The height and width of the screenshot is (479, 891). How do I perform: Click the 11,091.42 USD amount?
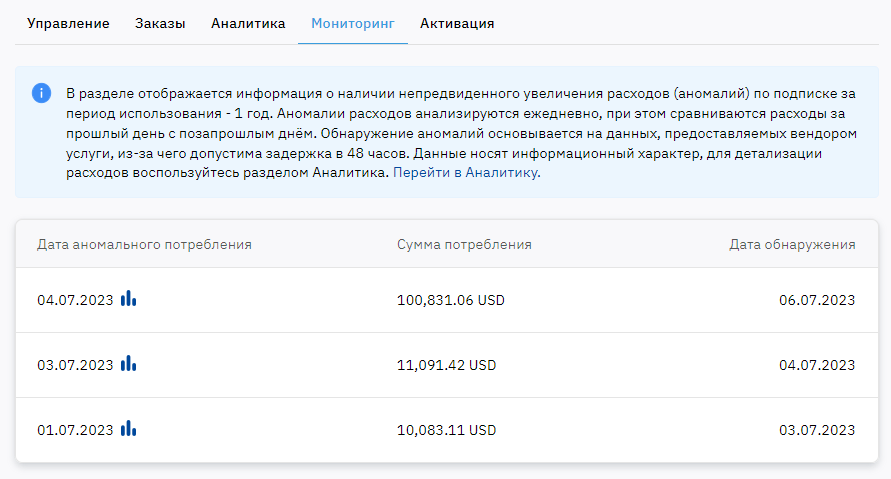point(447,365)
